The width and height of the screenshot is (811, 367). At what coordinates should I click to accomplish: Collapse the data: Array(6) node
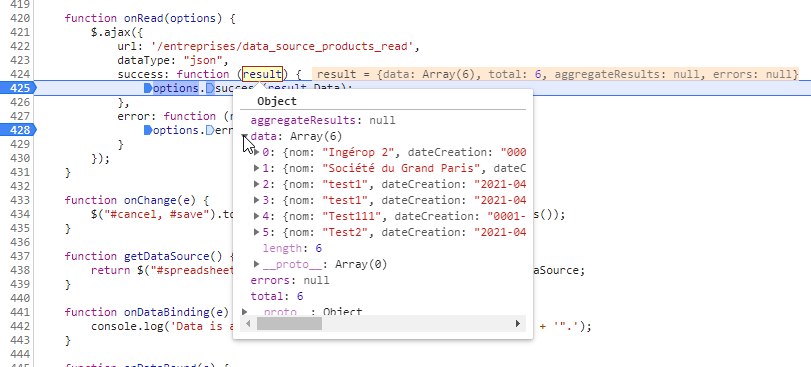click(x=245, y=136)
